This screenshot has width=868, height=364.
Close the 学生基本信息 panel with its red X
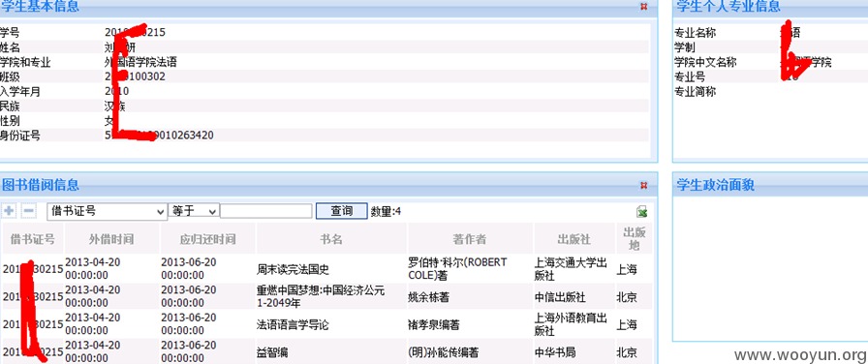643,6
